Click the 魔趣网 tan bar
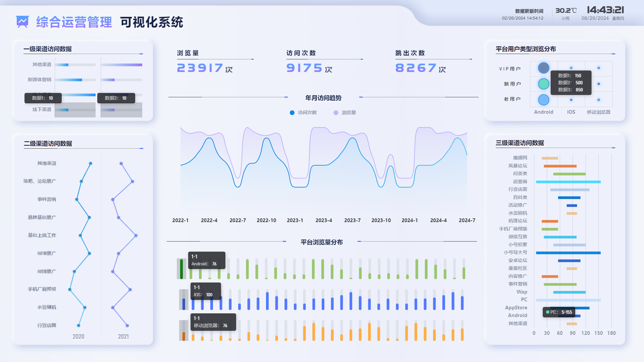 point(550,158)
